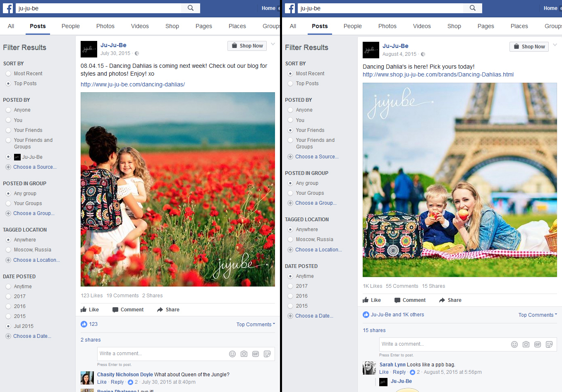Open Chasity Nicholson Doyle's profile picture
This screenshot has height=392, width=562.
87,378
